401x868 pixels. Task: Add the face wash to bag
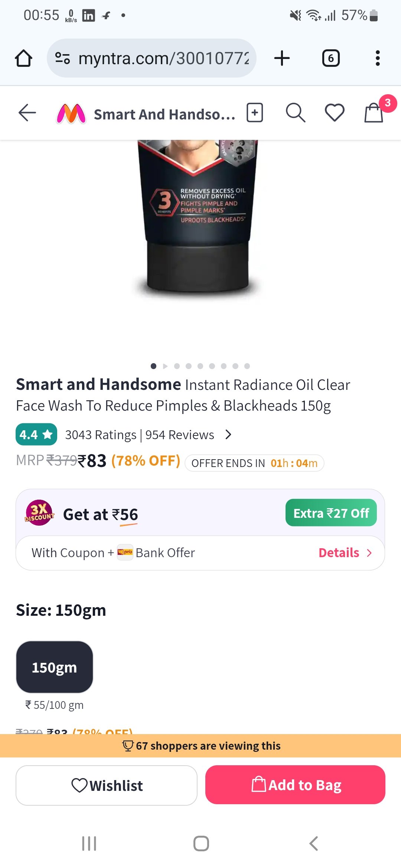tap(295, 785)
